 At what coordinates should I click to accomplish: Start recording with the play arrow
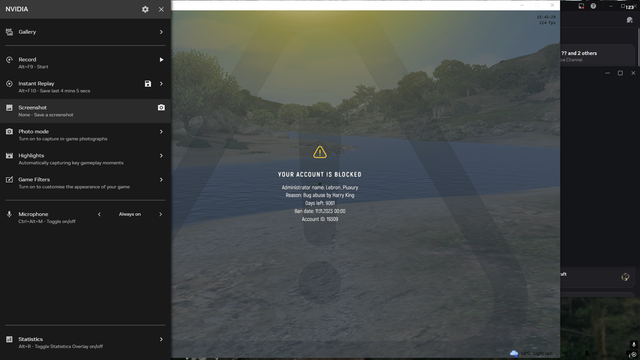click(x=161, y=60)
